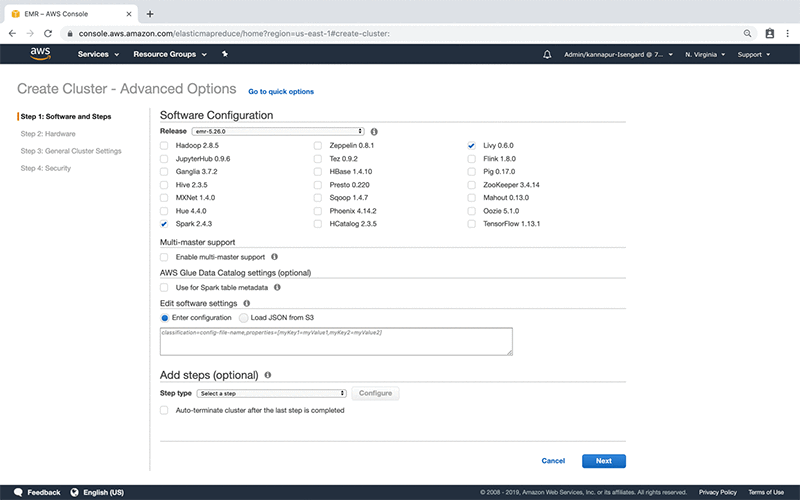Screen dimensions: 800x500
Task: Click info icon beside Use for Spark table metadata
Action: [277, 287]
